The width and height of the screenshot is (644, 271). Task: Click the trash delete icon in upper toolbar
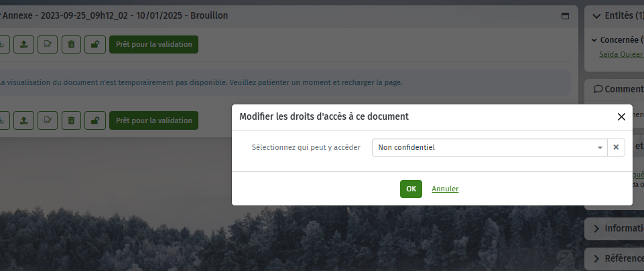[x=72, y=44]
